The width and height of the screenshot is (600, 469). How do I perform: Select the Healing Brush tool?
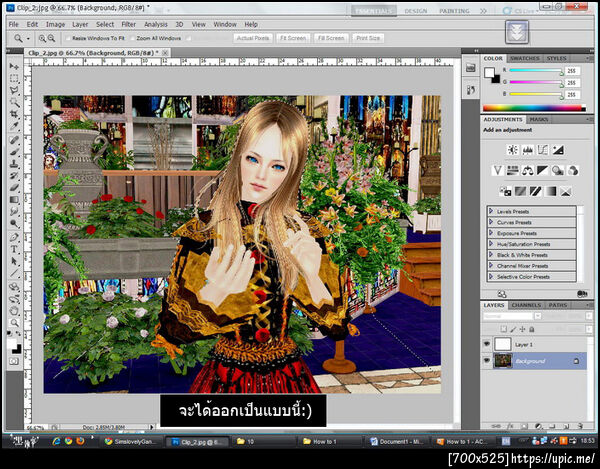pyautogui.click(x=14, y=140)
